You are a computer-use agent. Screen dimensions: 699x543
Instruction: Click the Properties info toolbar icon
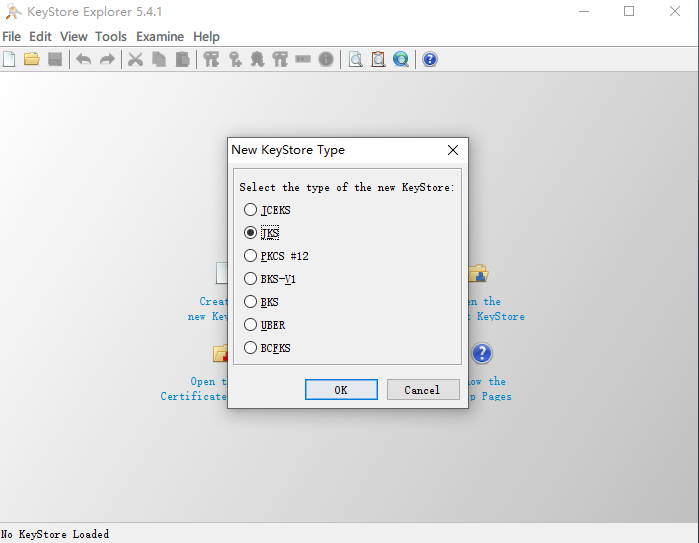326,59
